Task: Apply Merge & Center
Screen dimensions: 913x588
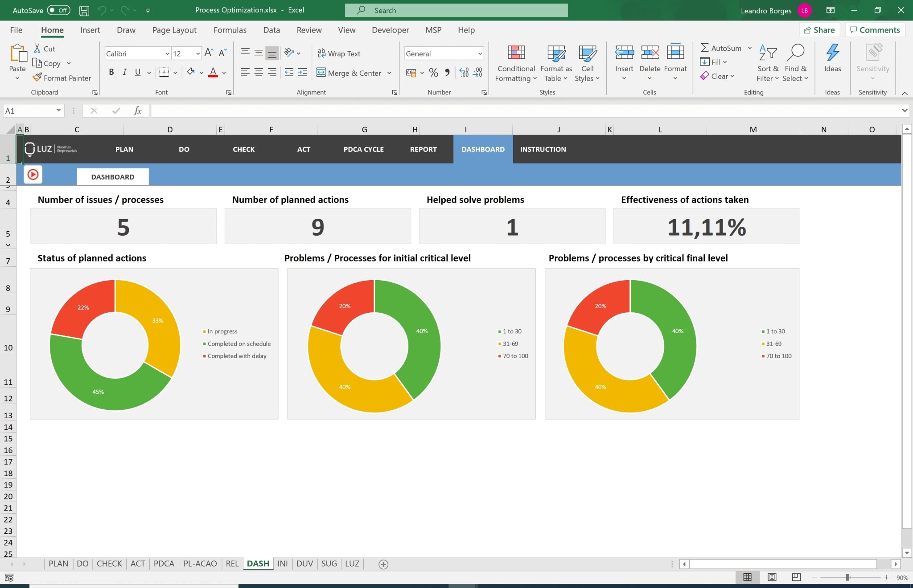Action: (349, 73)
